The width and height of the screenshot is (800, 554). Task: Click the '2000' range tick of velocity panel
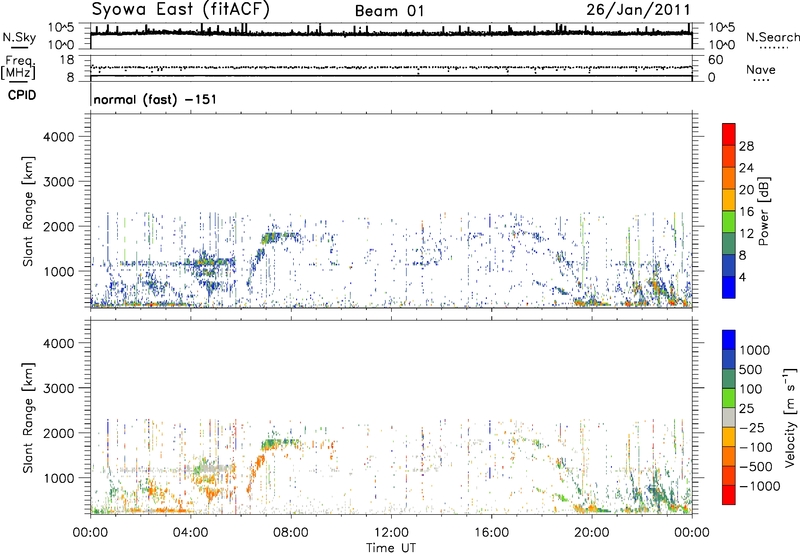click(x=59, y=433)
